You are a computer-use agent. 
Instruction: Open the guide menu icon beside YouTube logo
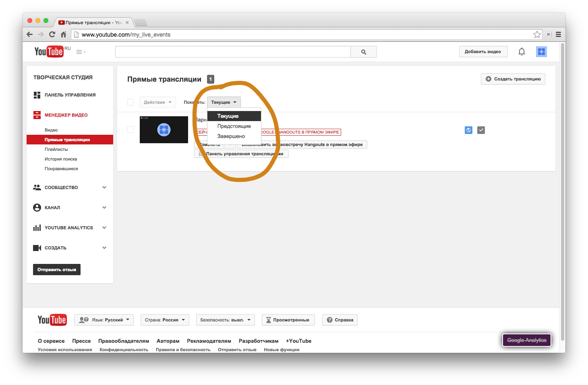pyautogui.click(x=81, y=52)
